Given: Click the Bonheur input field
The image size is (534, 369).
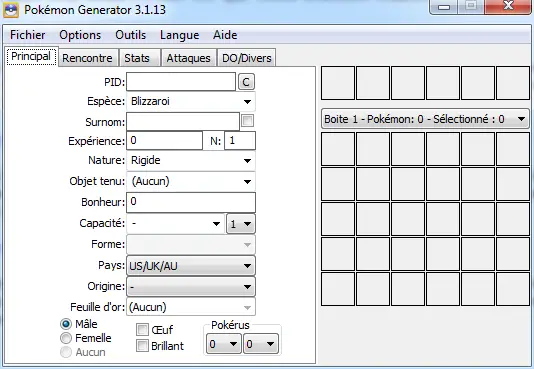Looking at the screenshot, I should (x=191, y=202).
